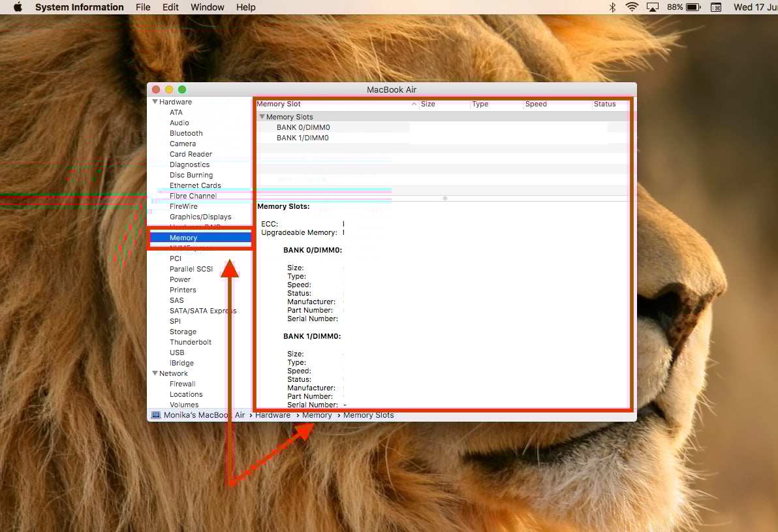Viewport: 778px width, 532px height.
Task: Open the Wi-Fi status menu
Action: (632, 7)
